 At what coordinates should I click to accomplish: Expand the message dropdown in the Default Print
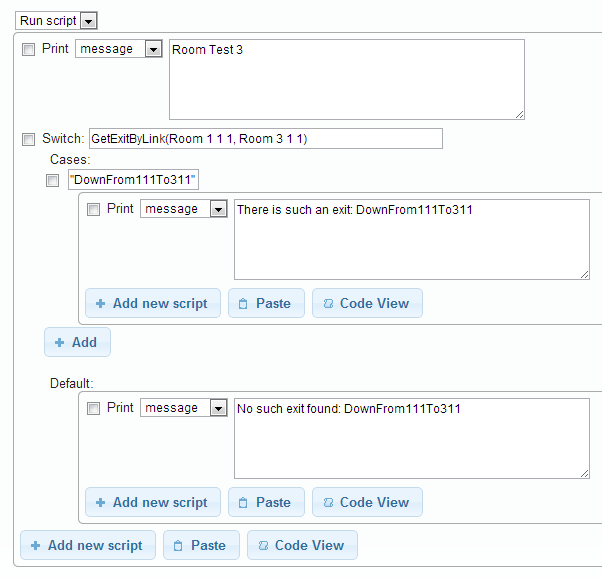coord(218,408)
